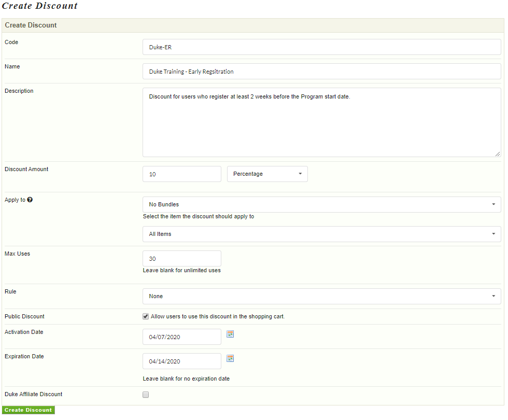Click the 'Discount Amount' label
The width and height of the screenshot is (508, 420).
point(26,169)
